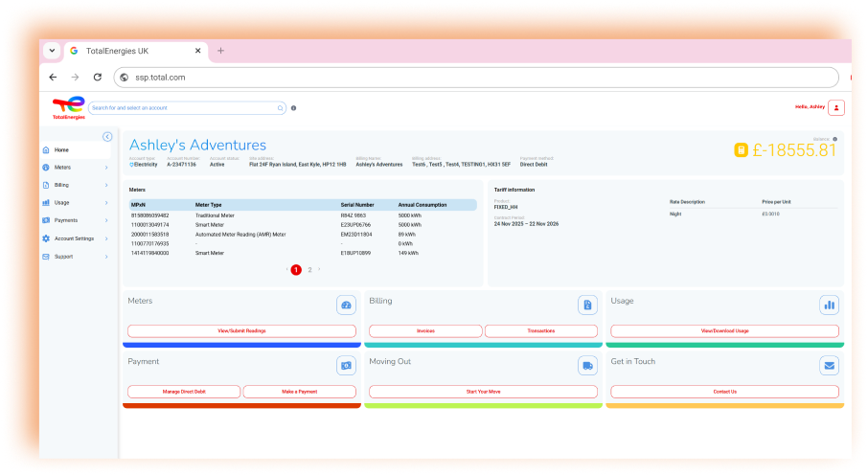Open Account Settings in the sidebar
This screenshot has height=475, width=868.
76,238
